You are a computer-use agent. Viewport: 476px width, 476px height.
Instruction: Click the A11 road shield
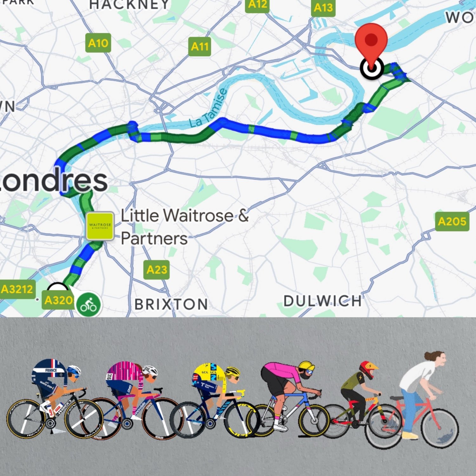[x=200, y=47]
